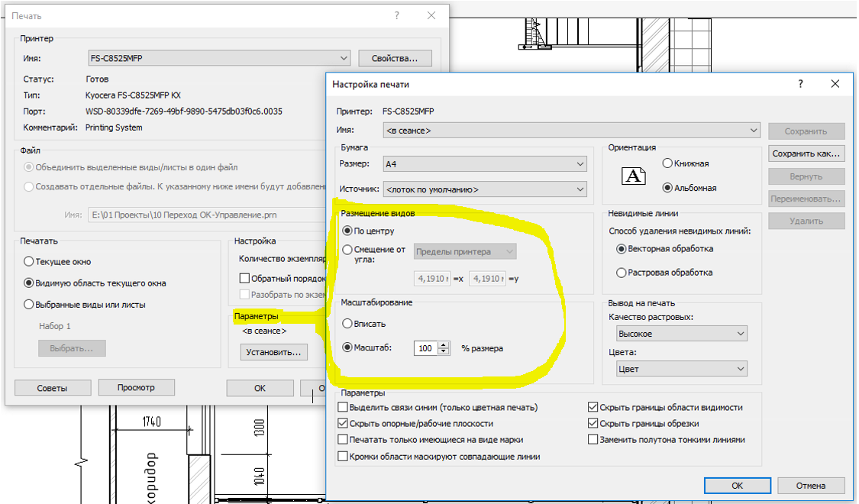Click the Масштаб percentage value field
Screen dimensions: 859x504
click(426, 348)
